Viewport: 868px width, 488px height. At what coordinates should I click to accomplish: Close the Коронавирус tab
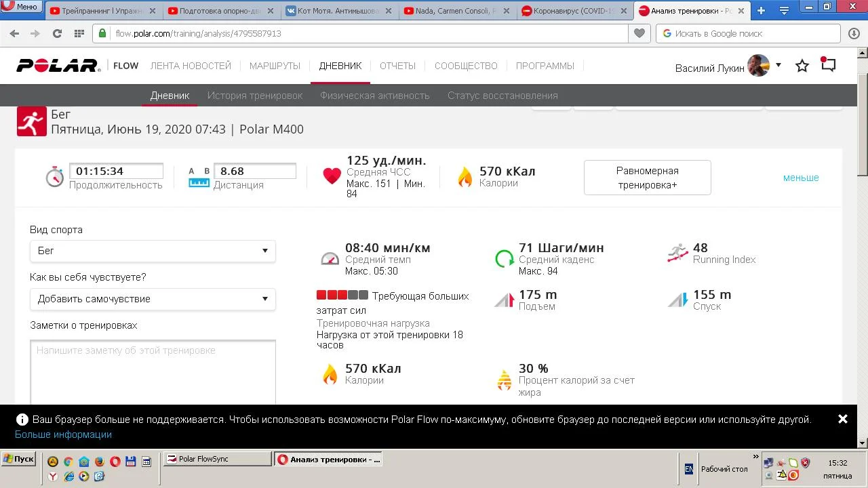click(623, 11)
